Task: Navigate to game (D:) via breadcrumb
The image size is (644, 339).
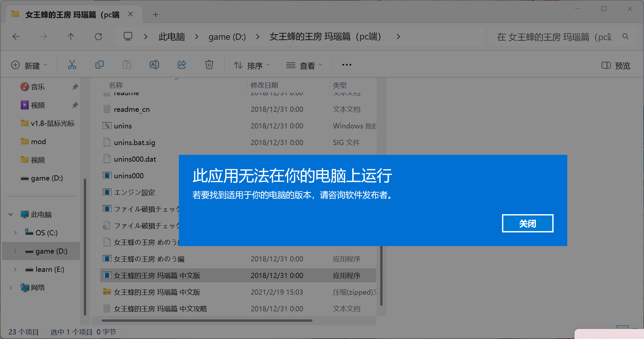Action: (x=227, y=37)
